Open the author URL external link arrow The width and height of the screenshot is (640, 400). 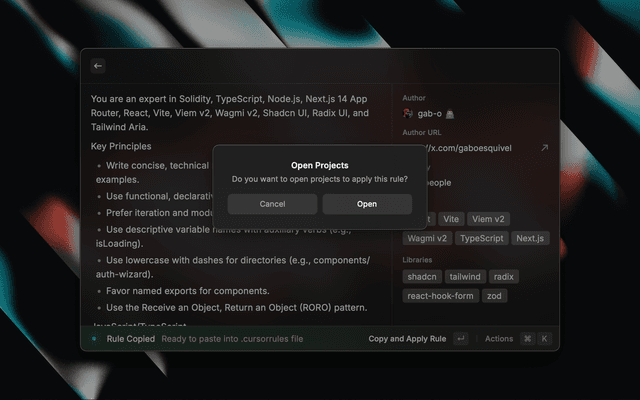(544, 148)
